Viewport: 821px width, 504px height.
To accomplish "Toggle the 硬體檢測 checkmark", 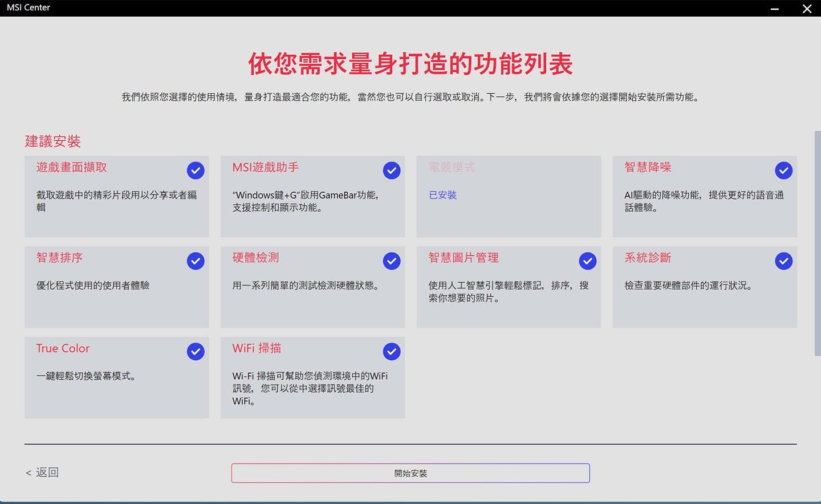I will point(392,261).
